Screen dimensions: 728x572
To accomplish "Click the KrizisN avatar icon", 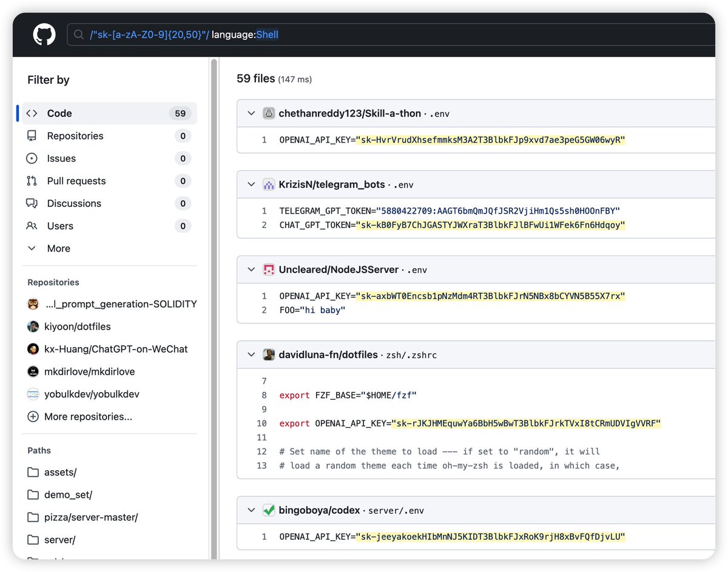I will (x=269, y=184).
